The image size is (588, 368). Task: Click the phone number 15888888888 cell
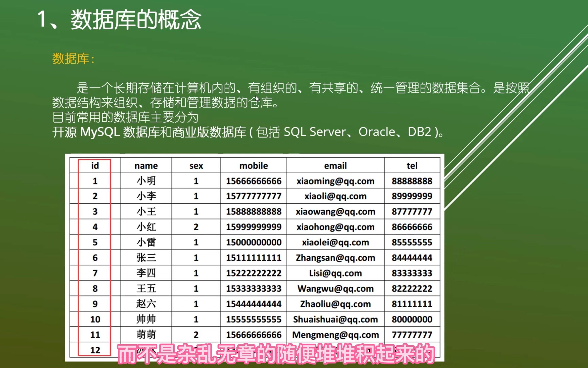tap(253, 212)
